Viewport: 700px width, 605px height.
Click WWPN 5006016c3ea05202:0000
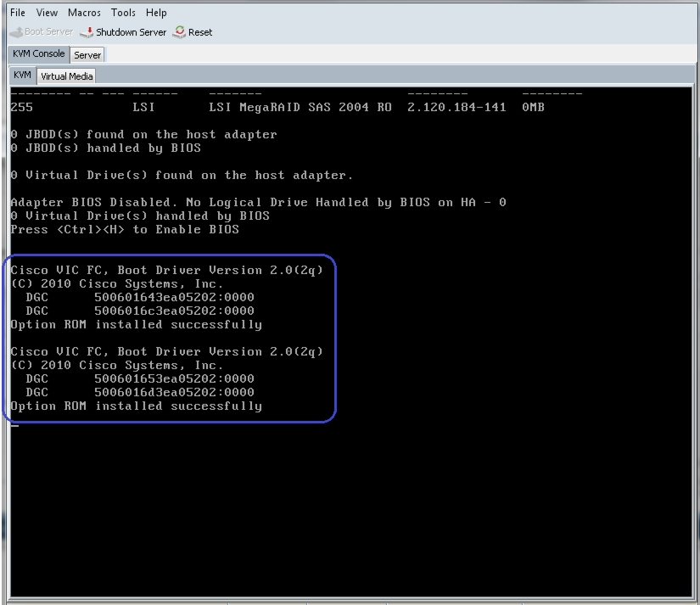click(174, 311)
